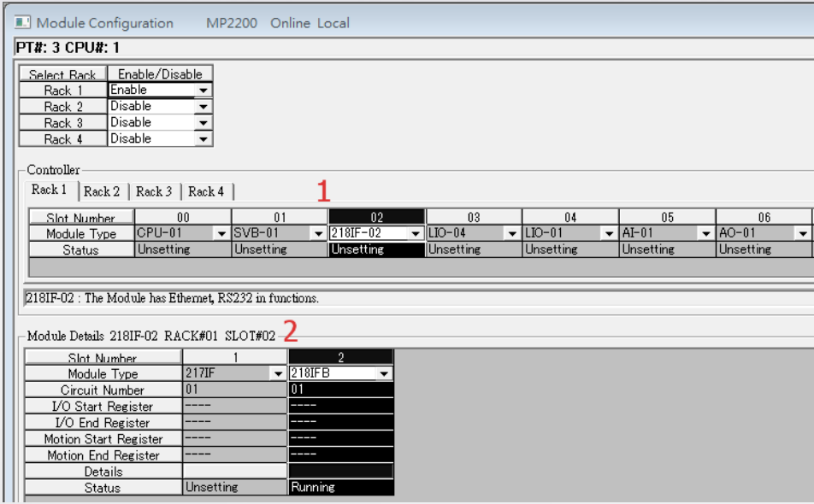
Task: Open the AI-01 module type dropdown
Action: [x=706, y=233]
